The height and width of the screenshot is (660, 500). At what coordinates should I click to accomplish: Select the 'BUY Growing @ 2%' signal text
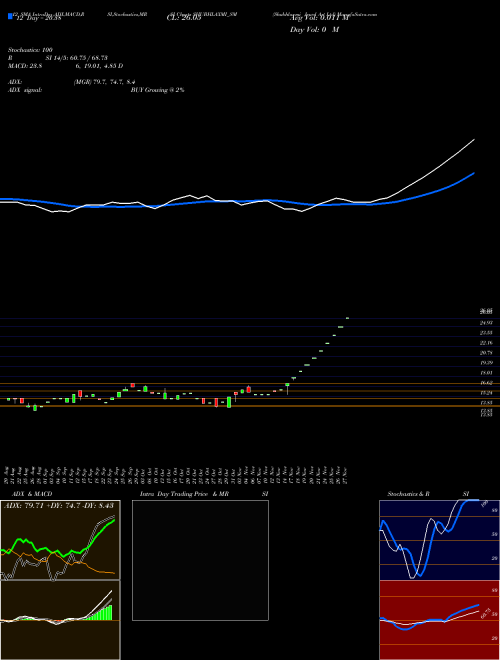pos(157,90)
